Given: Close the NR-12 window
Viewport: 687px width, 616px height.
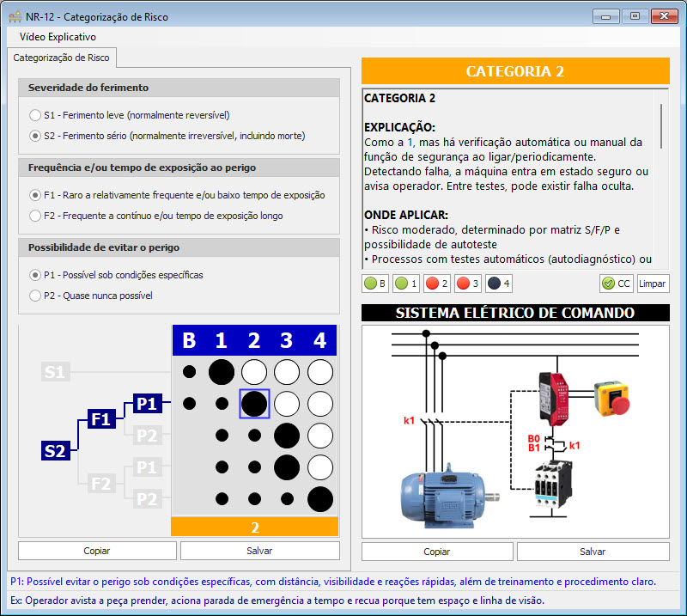Looking at the screenshot, I should coord(664,16).
